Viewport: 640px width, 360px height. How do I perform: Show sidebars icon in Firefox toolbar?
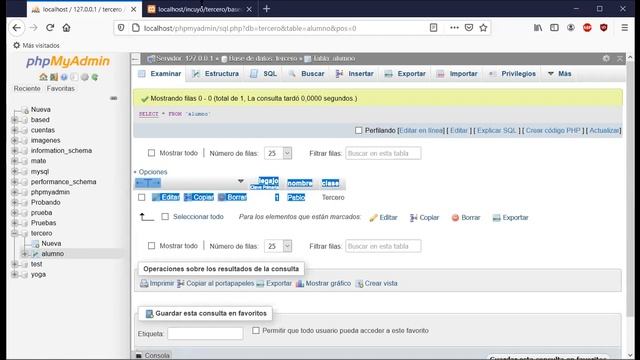(x=554, y=28)
